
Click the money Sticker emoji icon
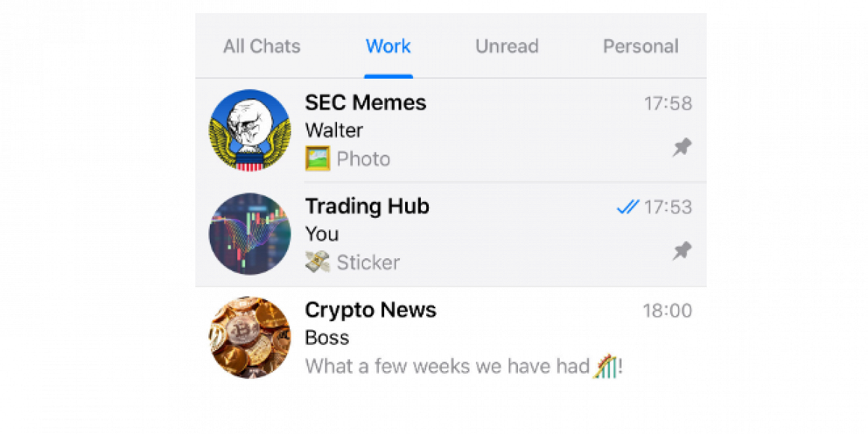pyautogui.click(x=318, y=262)
